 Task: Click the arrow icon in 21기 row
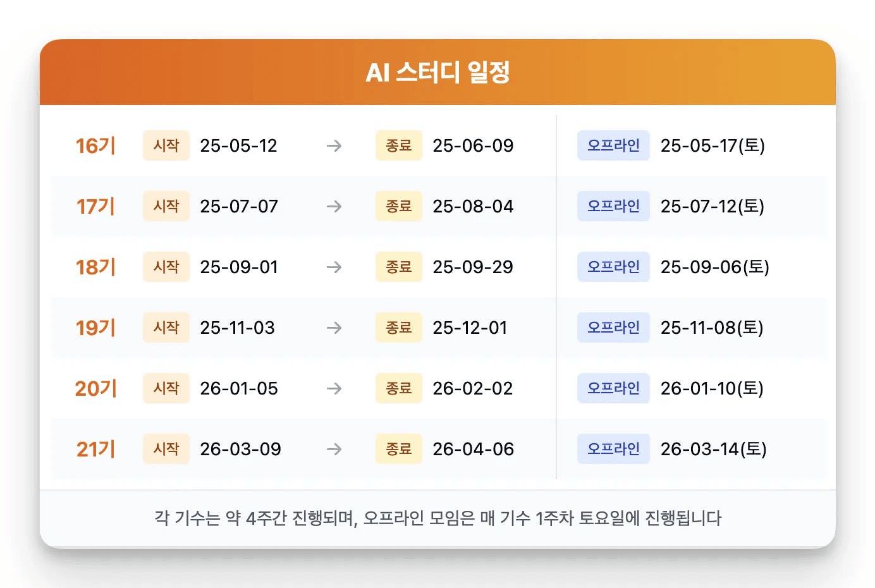point(334,450)
